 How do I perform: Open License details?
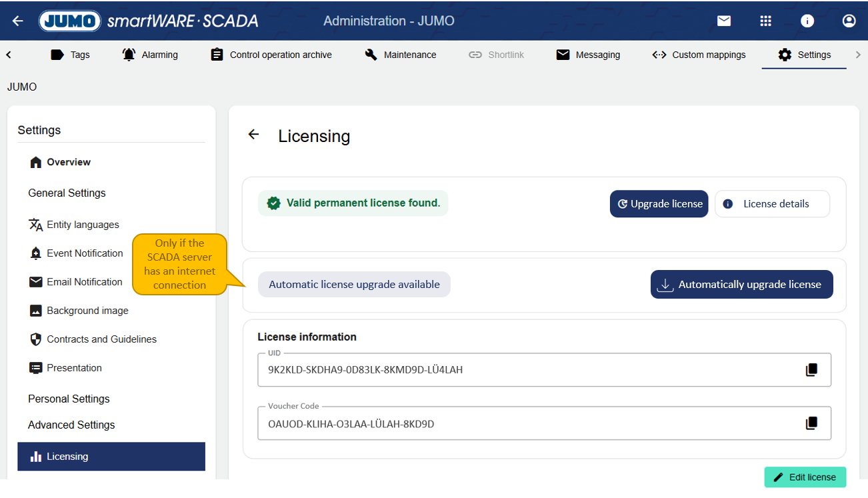tap(773, 204)
